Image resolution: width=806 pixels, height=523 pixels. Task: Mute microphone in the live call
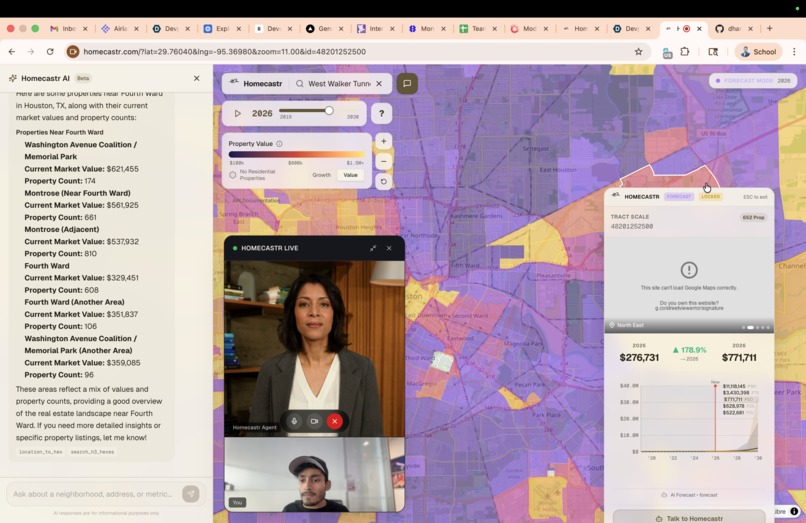coord(294,421)
